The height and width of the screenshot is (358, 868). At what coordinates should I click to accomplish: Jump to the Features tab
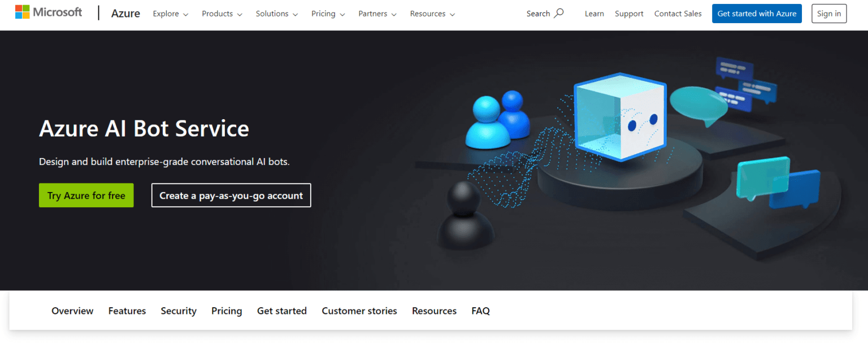click(x=127, y=311)
